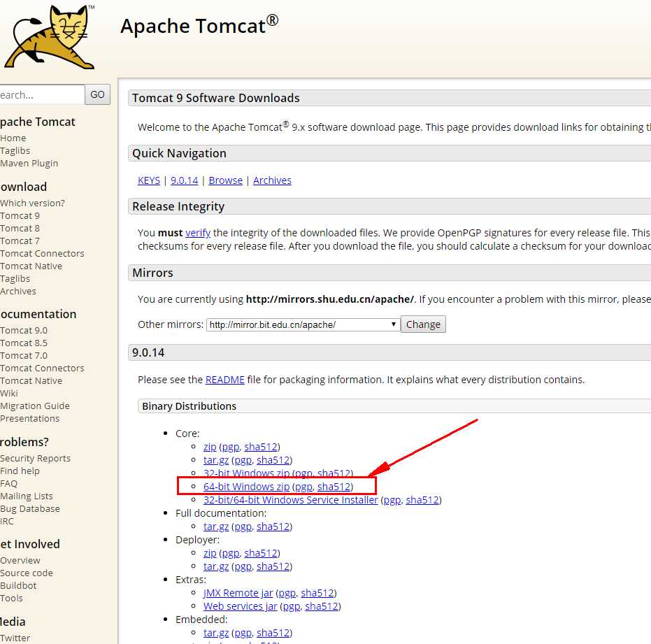
Task: Open Bug Database sidebar link
Action: pyautogui.click(x=30, y=509)
